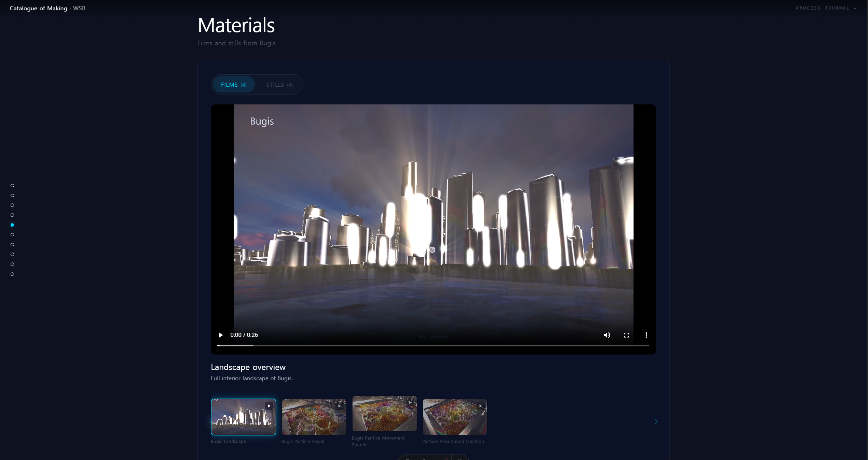The height and width of the screenshot is (460, 868).
Task: Select Bugis Particle Movement Sounds thumbnail
Action: (x=385, y=414)
